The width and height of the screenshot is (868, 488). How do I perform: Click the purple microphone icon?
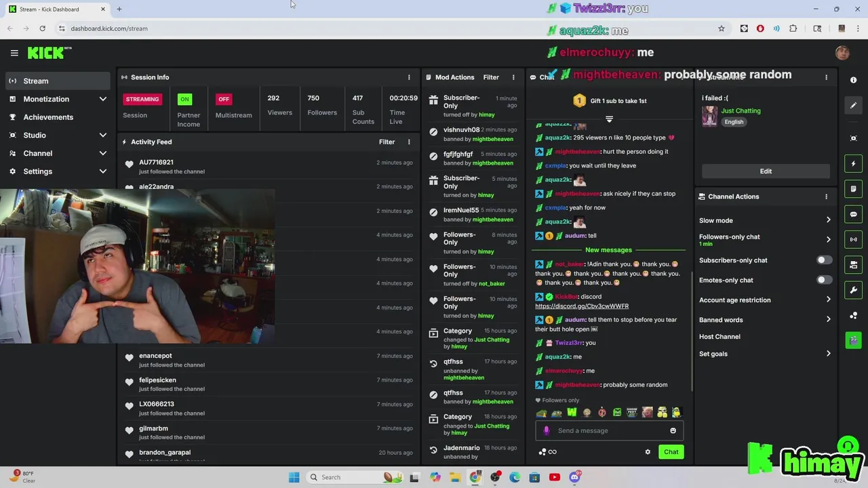(547, 430)
